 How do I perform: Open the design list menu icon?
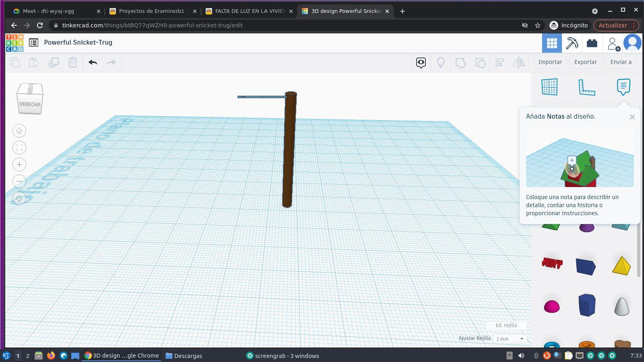tap(34, 43)
